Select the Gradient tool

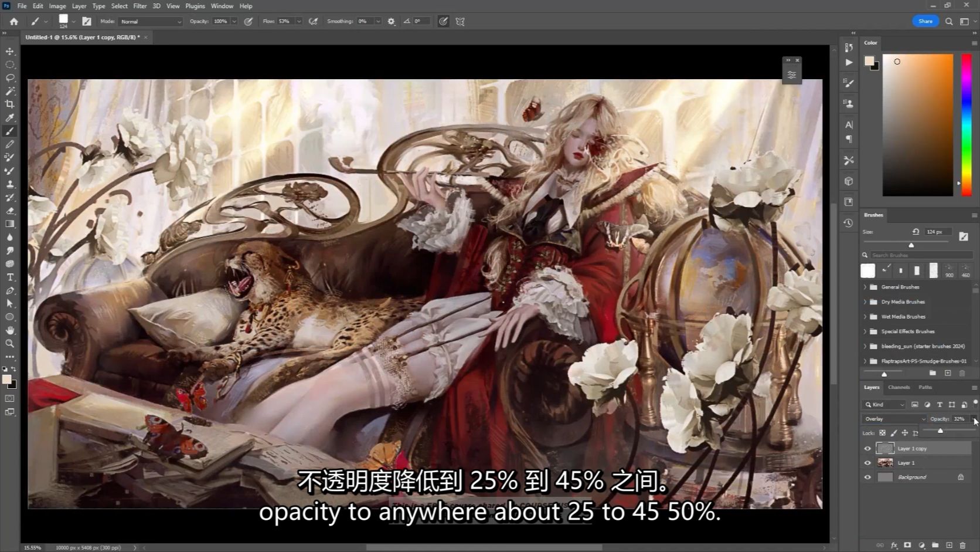point(10,224)
